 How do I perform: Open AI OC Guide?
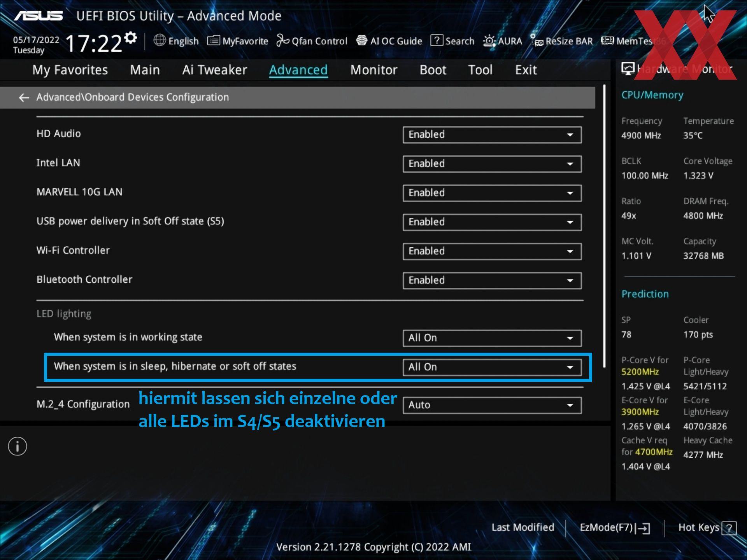point(389,41)
